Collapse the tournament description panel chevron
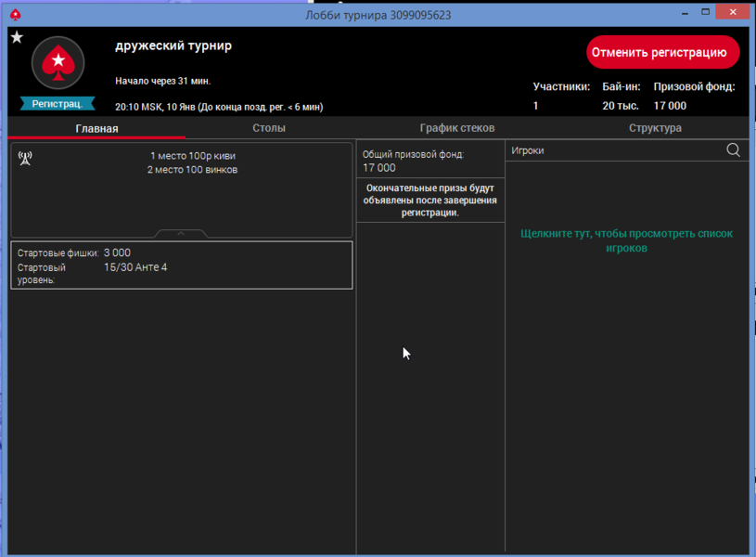The image size is (756, 557). pyautogui.click(x=181, y=234)
